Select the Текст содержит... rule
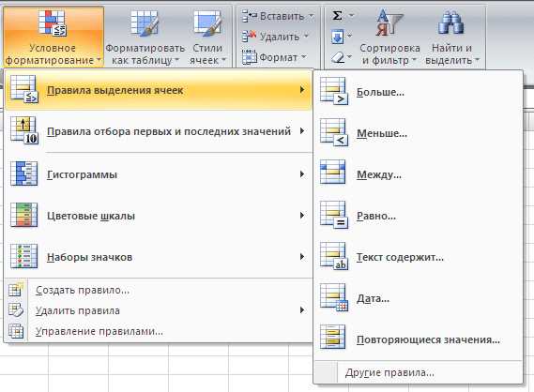Screen dimensions: 534x392 tap(419, 257)
